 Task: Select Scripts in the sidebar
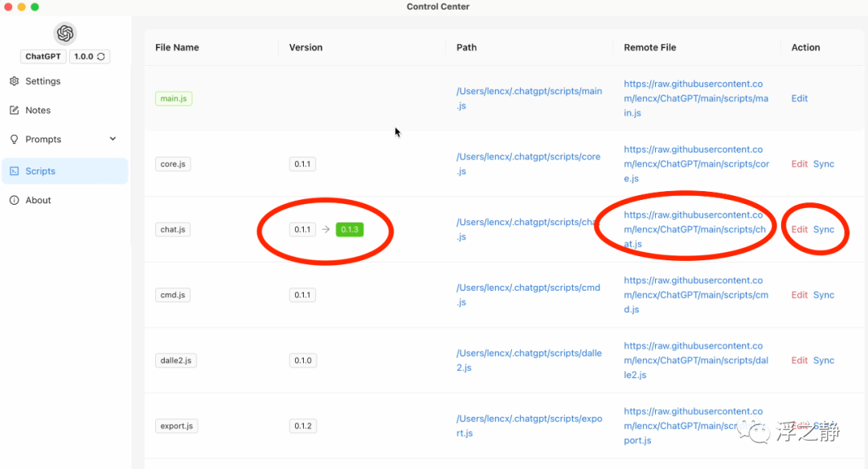tap(65, 171)
